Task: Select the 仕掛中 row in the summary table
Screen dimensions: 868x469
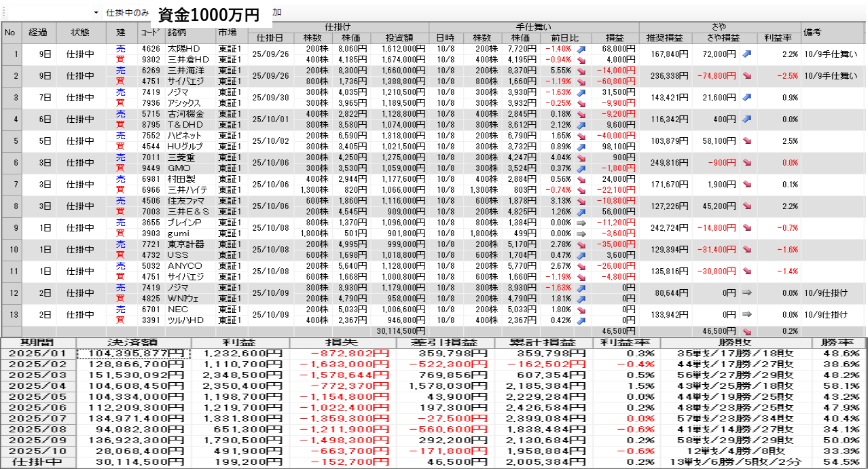Action: (38, 462)
